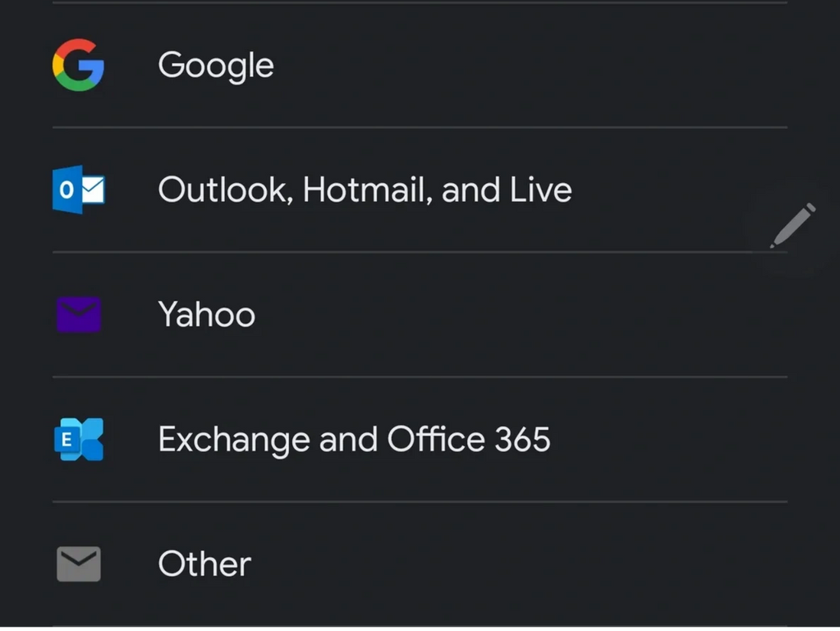
Task: Choose 'Outlook, Hotmail, and Live' label
Action: click(x=365, y=190)
